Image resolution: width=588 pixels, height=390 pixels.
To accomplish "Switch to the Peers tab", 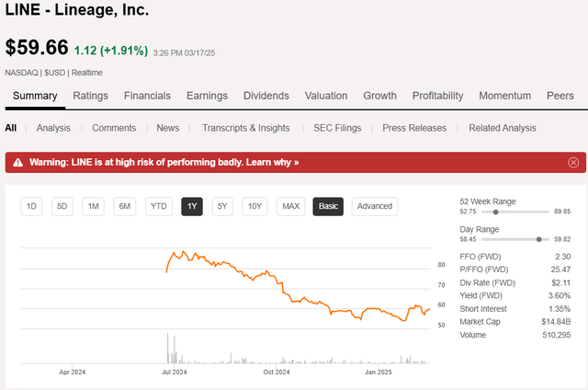I will [560, 96].
